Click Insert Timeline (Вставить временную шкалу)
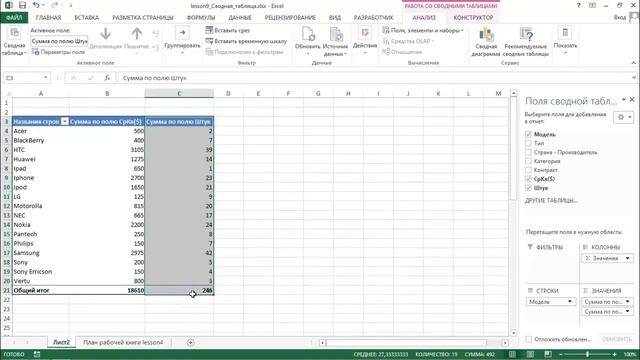Image resolution: width=640 pixels, height=360 pixels. coord(246,41)
